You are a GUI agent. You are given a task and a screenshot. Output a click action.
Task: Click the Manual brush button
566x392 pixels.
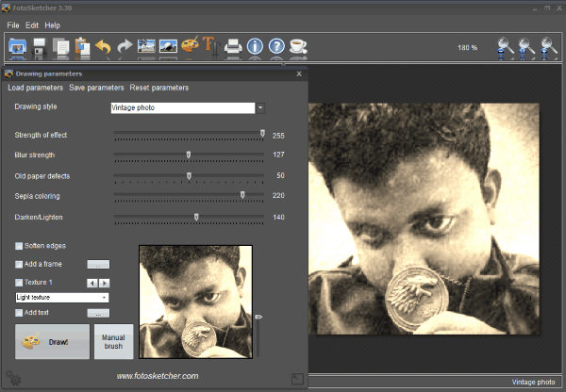pyautogui.click(x=113, y=341)
